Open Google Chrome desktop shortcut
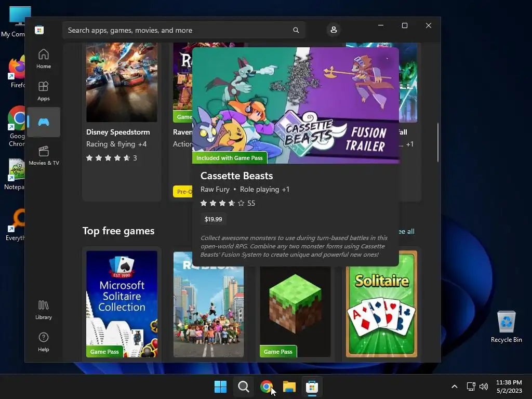 (16, 126)
